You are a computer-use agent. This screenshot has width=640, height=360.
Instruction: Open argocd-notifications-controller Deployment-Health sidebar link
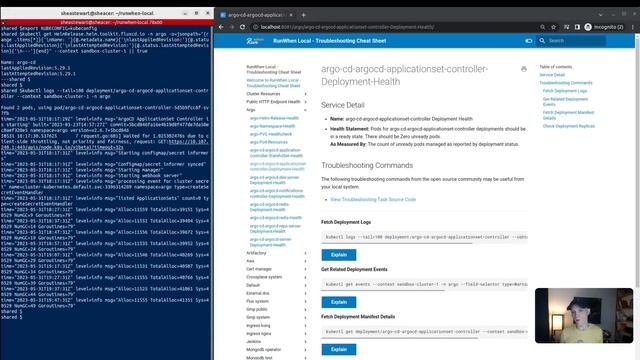tap(277, 193)
